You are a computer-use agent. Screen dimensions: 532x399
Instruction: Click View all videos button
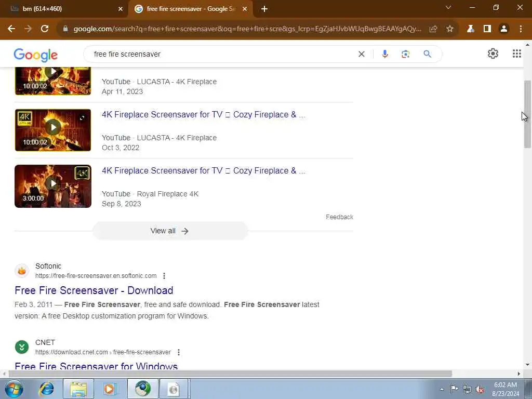point(170,231)
